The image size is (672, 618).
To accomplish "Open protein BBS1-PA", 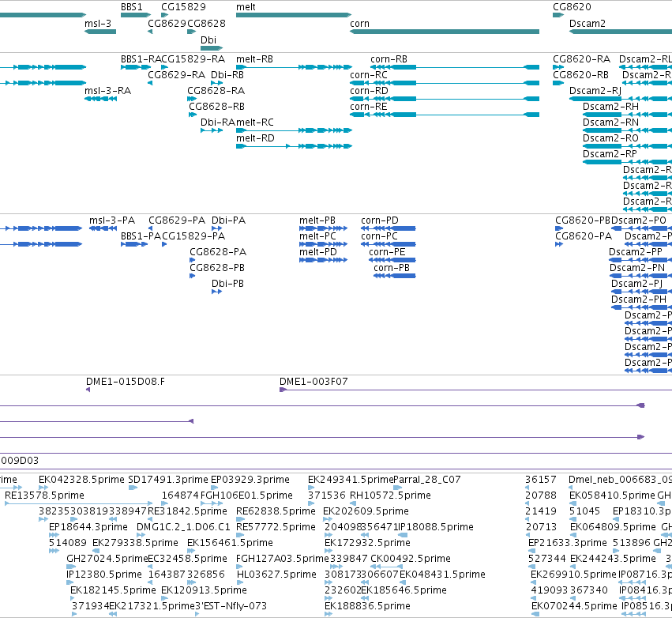I will click(x=141, y=236).
